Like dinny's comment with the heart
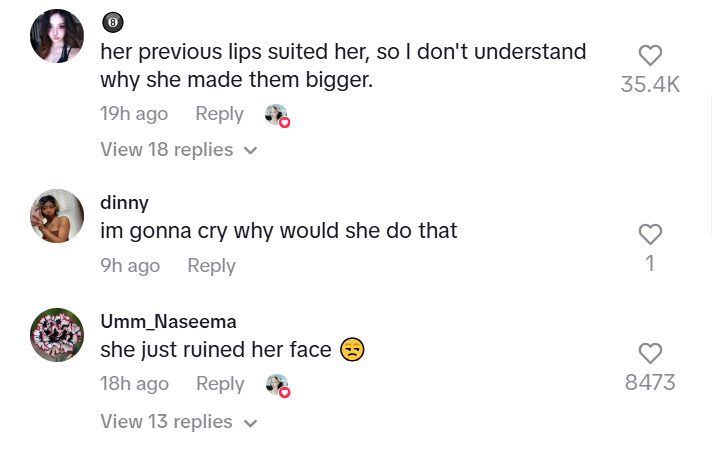 point(650,234)
